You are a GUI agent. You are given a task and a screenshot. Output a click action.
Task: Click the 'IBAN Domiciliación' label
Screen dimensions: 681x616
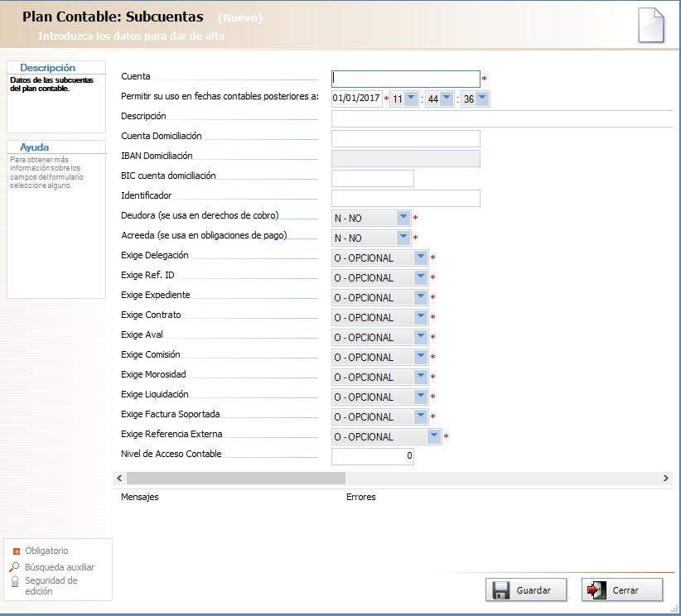(157, 156)
